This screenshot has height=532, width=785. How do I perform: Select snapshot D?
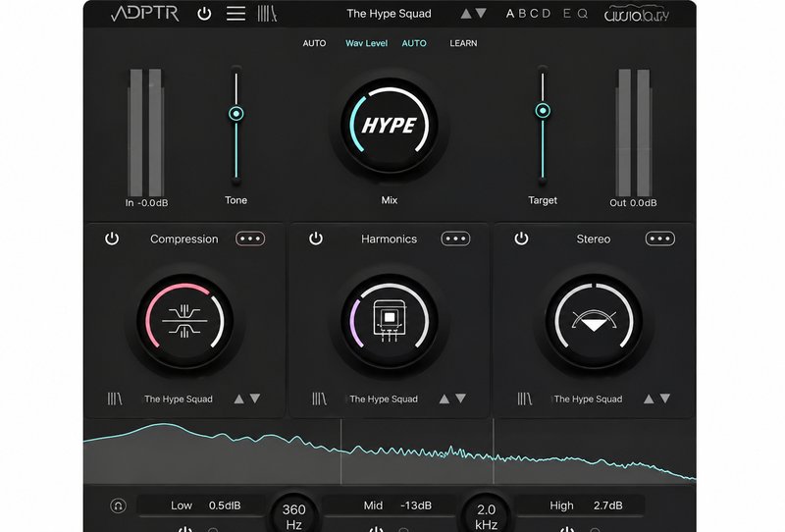click(x=547, y=14)
